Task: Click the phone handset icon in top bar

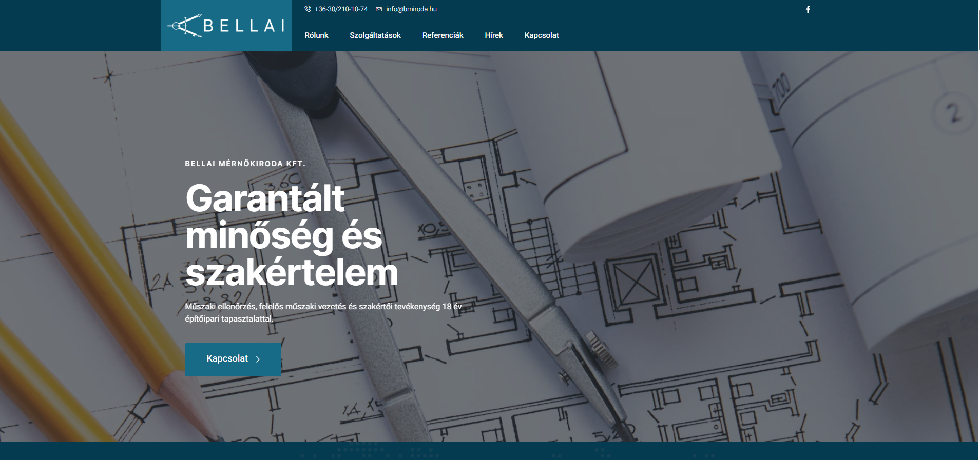Action: click(308, 9)
